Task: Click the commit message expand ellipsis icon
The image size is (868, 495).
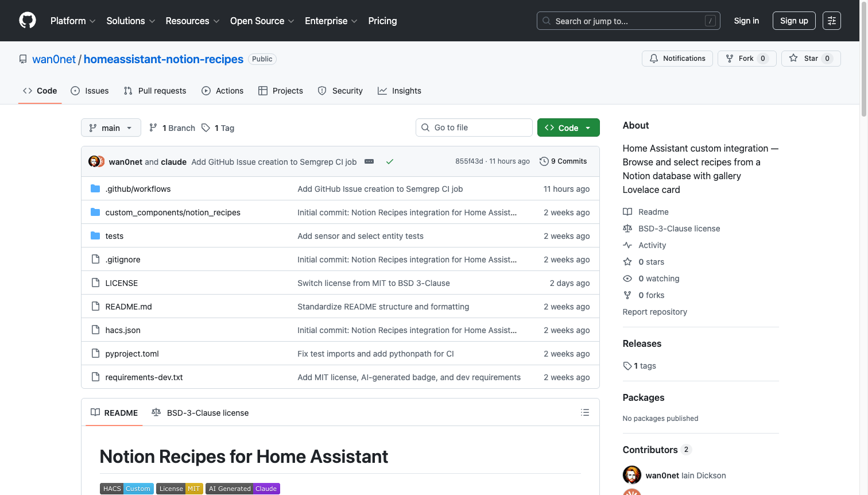Action: 369,161
